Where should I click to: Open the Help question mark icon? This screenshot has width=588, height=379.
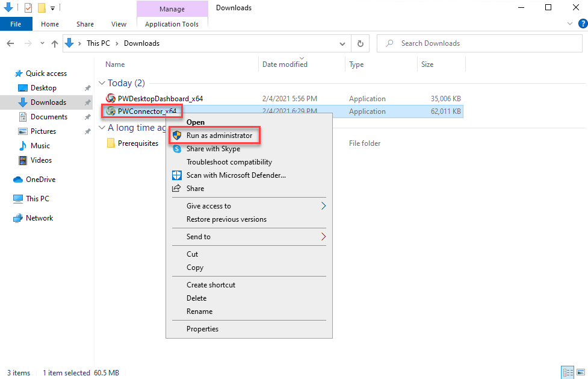point(583,23)
